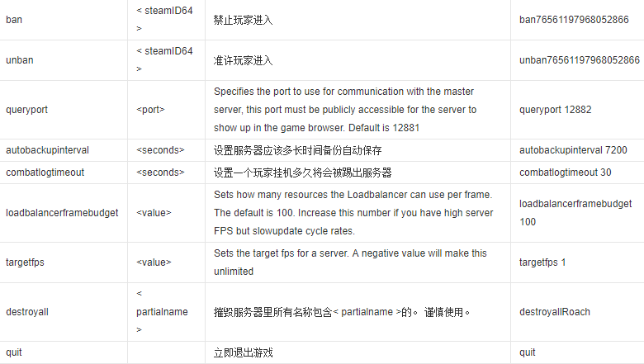
Task: Click the combatlogtimeout 30 example text
Action: [x=565, y=173]
